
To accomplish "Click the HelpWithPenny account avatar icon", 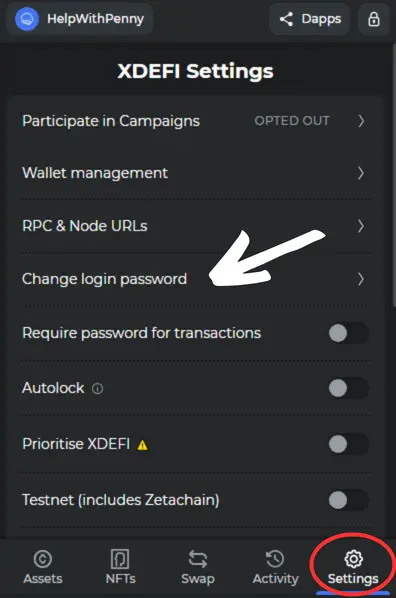I will coord(26,19).
